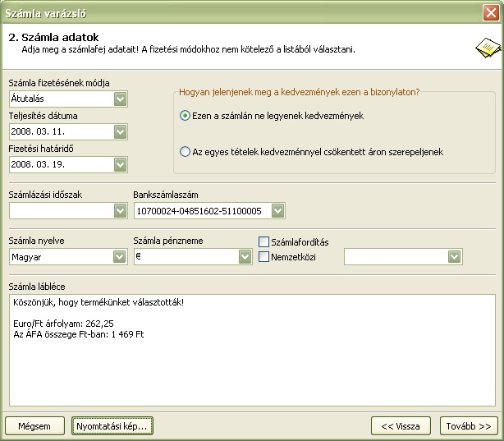Image resolution: width=504 pixels, height=441 pixels.
Task: Close the Számla varázsló window
Action: point(491,13)
